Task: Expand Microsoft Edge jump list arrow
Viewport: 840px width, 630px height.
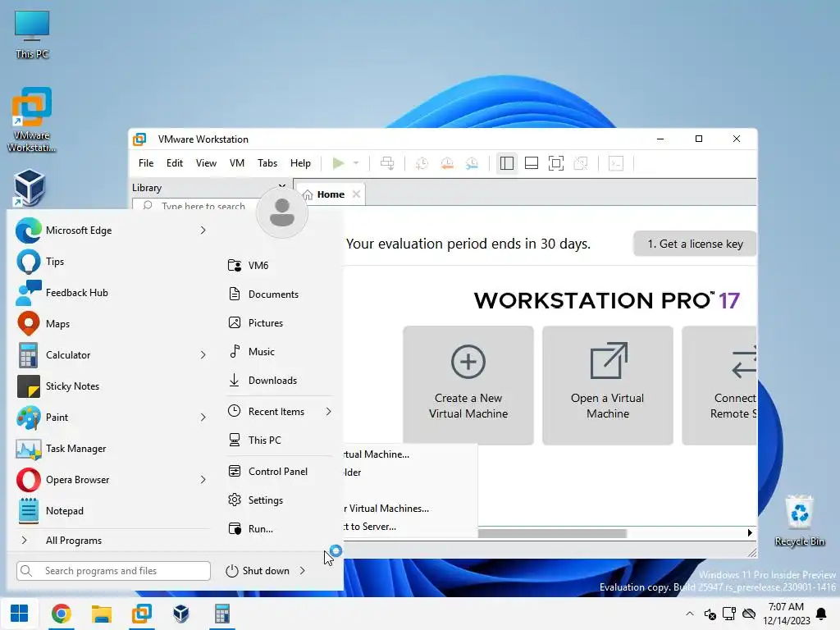Action: (x=203, y=231)
